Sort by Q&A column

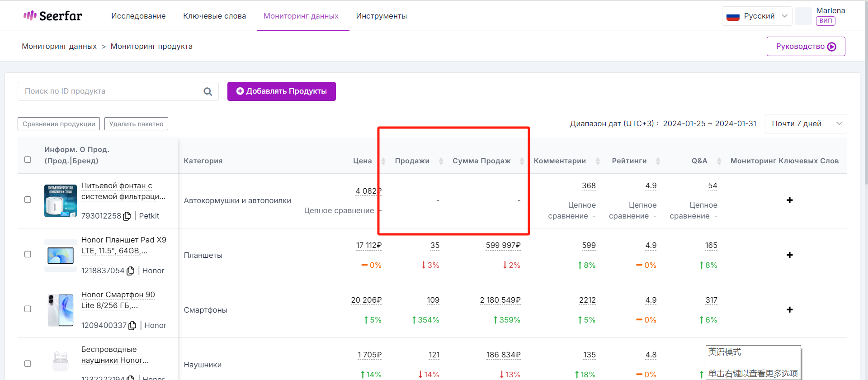(x=719, y=161)
